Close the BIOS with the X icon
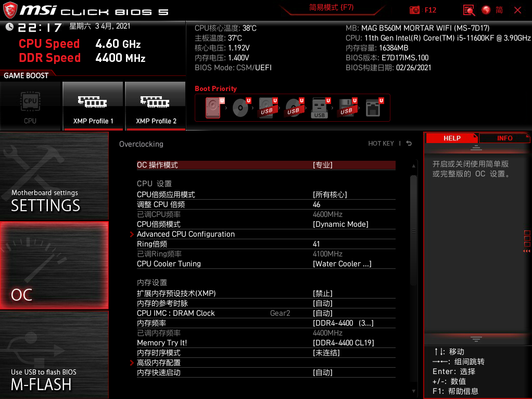Viewport: 532px width, 399px height. (517, 10)
